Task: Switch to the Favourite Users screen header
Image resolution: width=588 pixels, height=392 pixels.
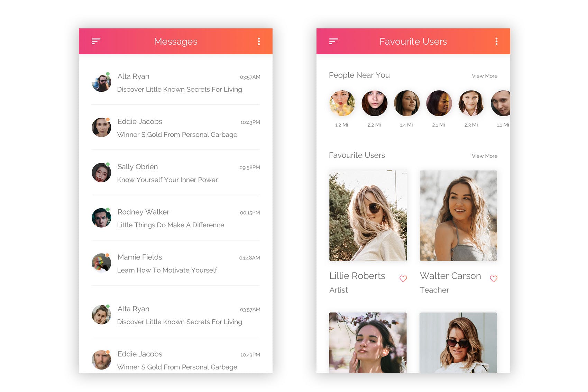Action: click(x=413, y=41)
